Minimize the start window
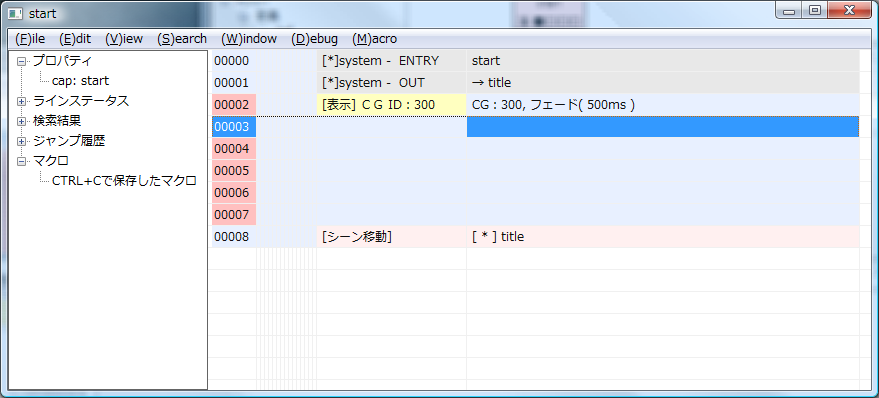Image resolution: width=879 pixels, height=398 pixels. click(789, 10)
